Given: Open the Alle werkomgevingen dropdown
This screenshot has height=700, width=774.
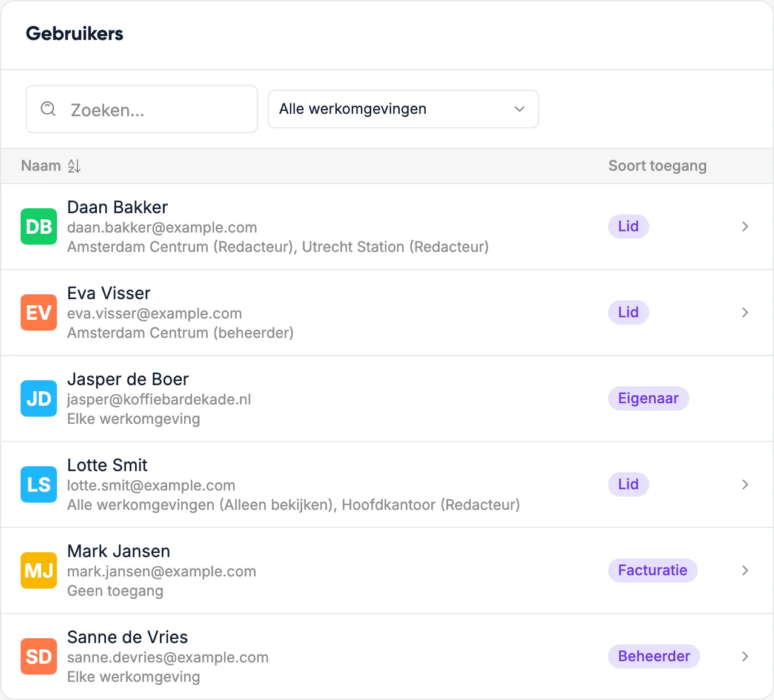Looking at the screenshot, I should [x=403, y=109].
